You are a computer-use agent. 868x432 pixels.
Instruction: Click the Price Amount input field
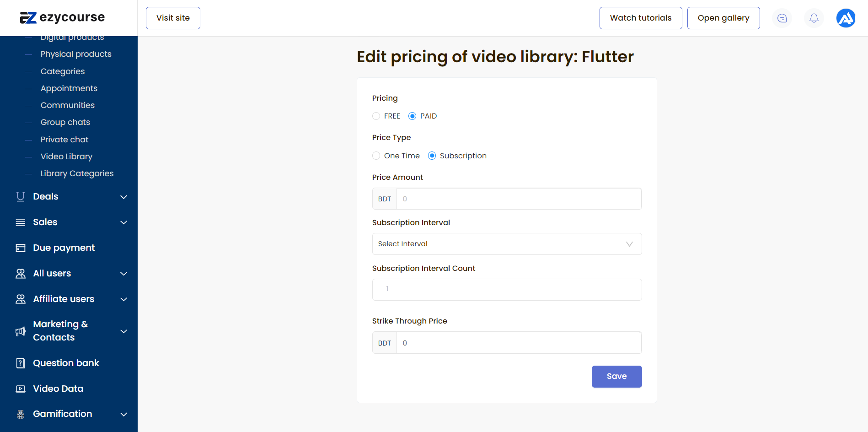tap(519, 199)
